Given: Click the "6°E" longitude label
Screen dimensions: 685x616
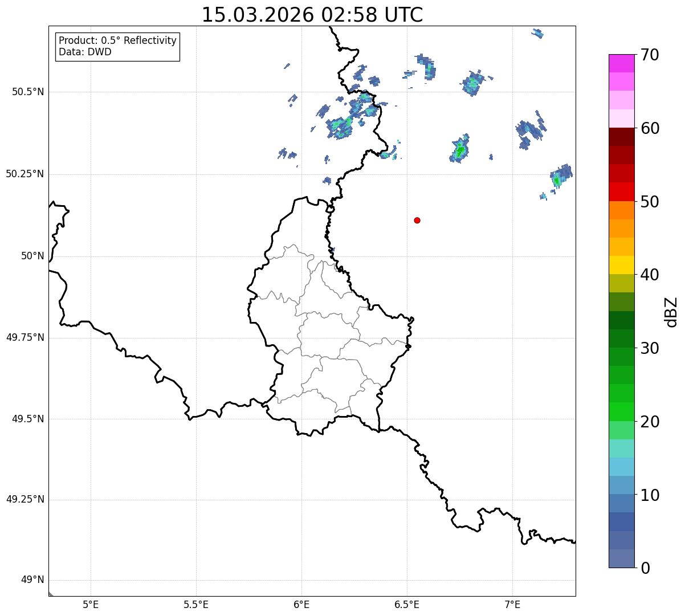Looking at the screenshot, I should click(x=301, y=605).
